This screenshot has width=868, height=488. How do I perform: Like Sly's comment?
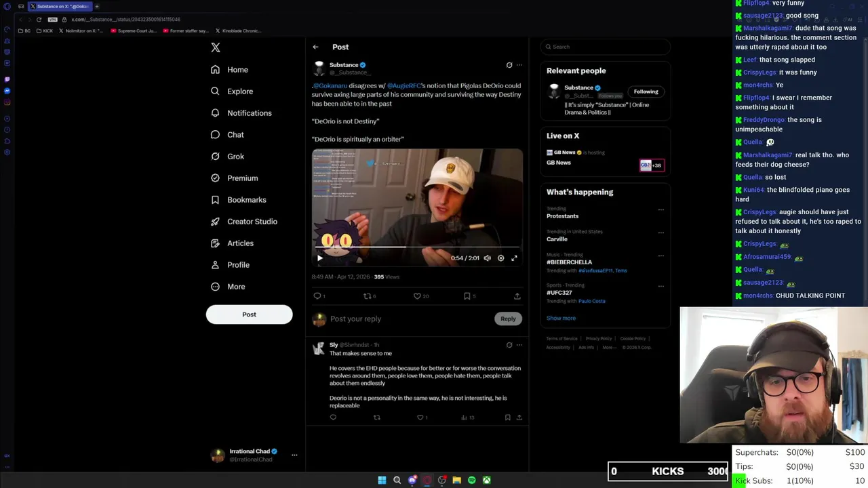[420, 418]
